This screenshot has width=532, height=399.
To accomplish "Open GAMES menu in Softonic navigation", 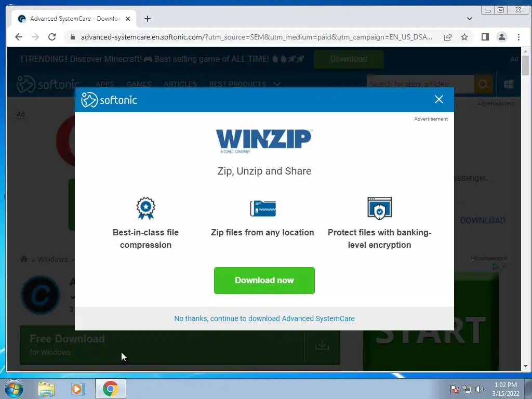I will coord(139,84).
